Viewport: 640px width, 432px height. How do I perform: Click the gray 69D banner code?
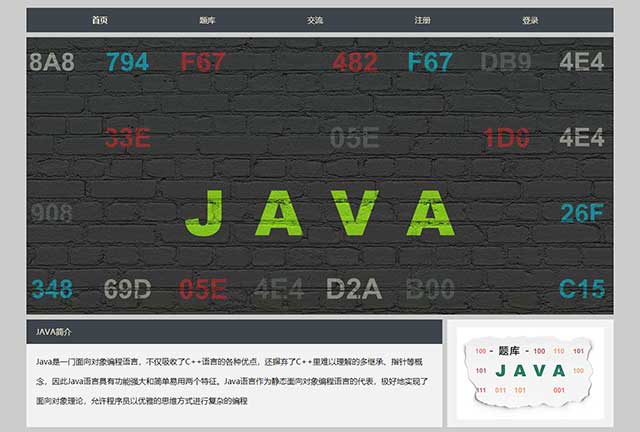127,290
